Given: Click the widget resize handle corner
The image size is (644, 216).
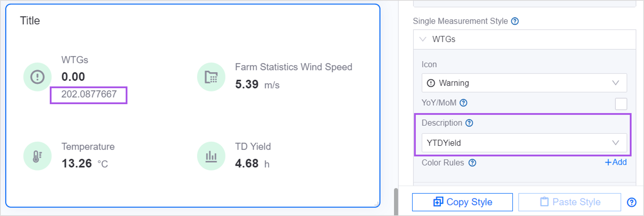Looking at the screenshot, I should pyautogui.click(x=377, y=204).
